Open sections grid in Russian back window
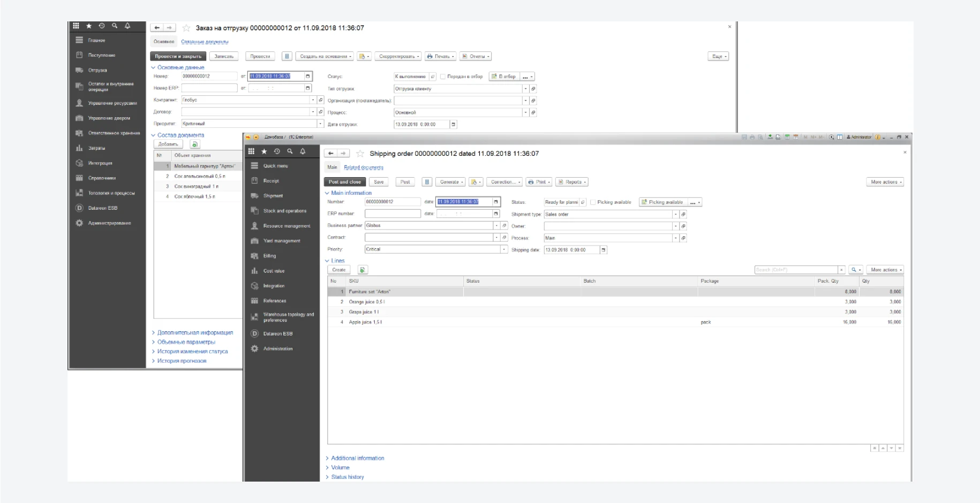Viewport: 980px width, 503px height. [76, 26]
